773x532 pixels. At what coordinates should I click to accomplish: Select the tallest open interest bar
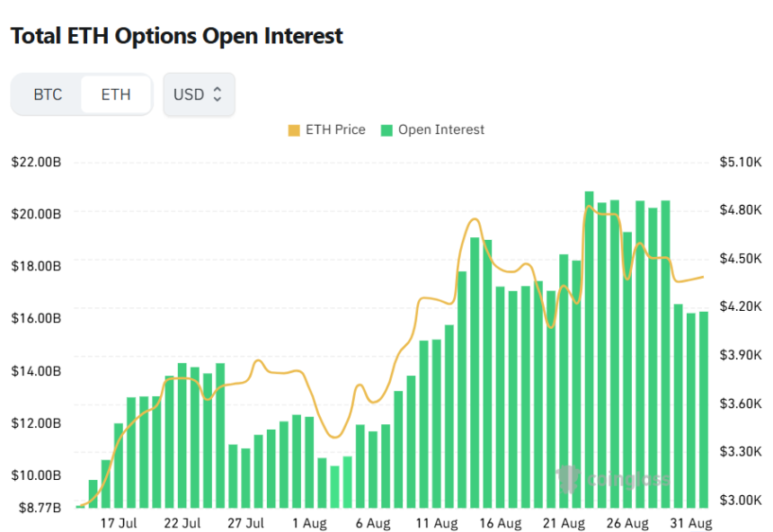click(589, 350)
